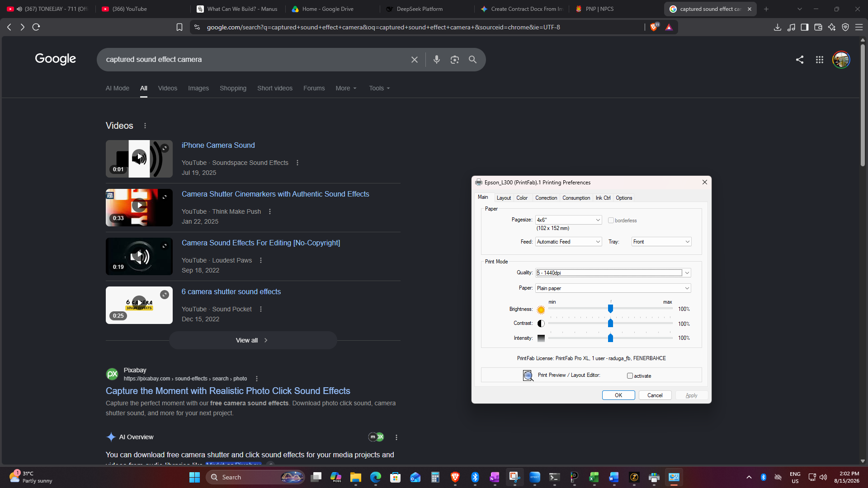
Task: Open a new browser tab
Action: 766,9
